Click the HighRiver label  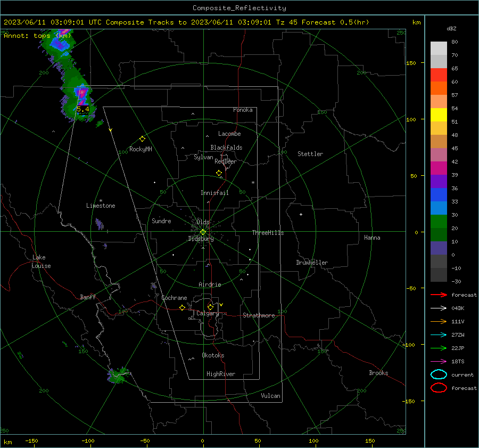(221, 374)
